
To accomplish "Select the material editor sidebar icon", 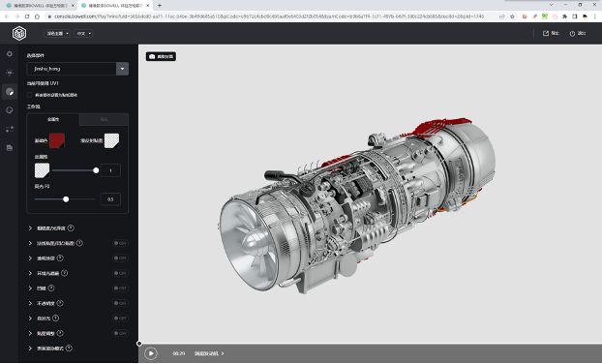I will pyautogui.click(x=10, y=92).
